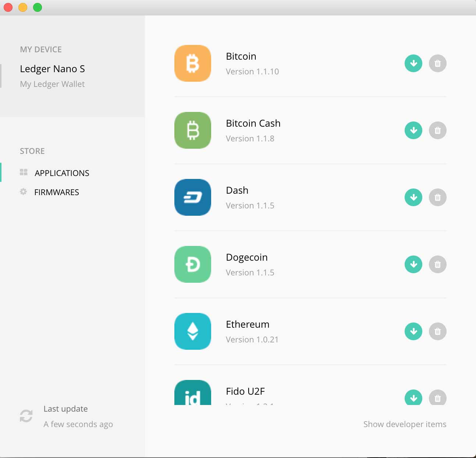Click the Last update label
Viewport: 476px width, 458px height.
coord(65,409)
